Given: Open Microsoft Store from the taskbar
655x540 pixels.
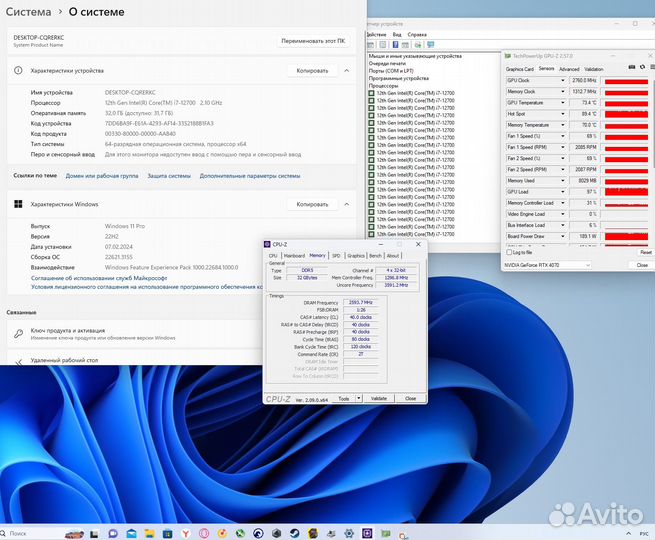Looking at the screenshot, I should coord(168,533).
